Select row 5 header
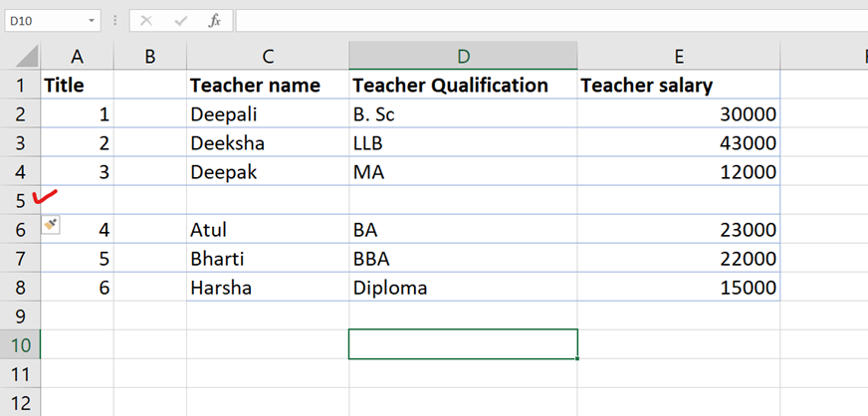Image resolution: width=868 pixels, height=416 pixels. pyautogui.click(x=19, y=200)
